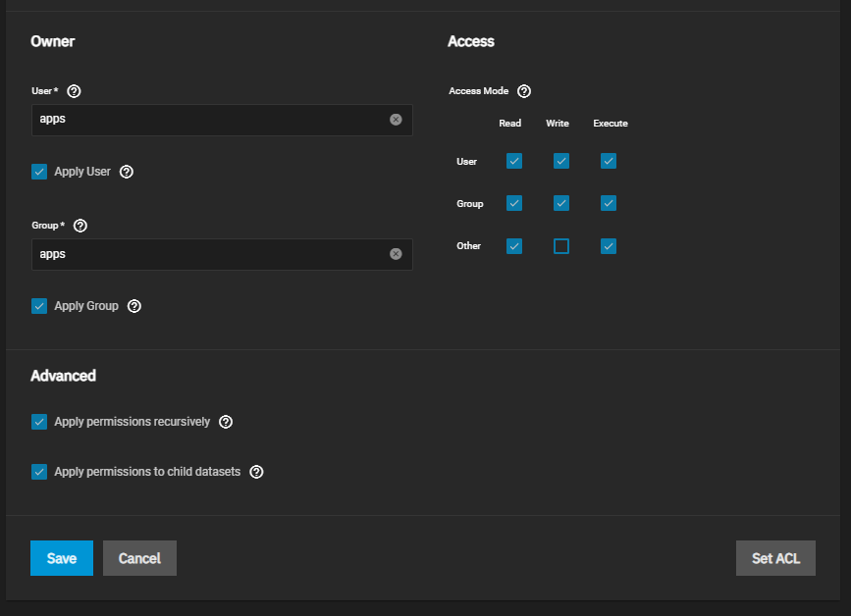Click the Save button
851x616 pixels.
point(62,558)
